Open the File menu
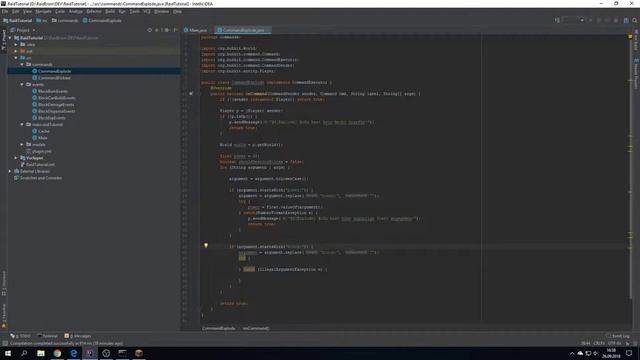640x360 pixels. (5, 11)
